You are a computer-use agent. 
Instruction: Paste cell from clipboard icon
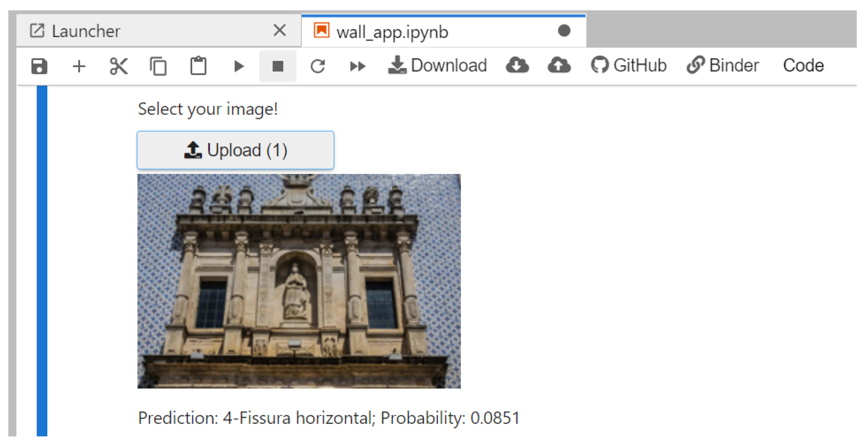198,66
